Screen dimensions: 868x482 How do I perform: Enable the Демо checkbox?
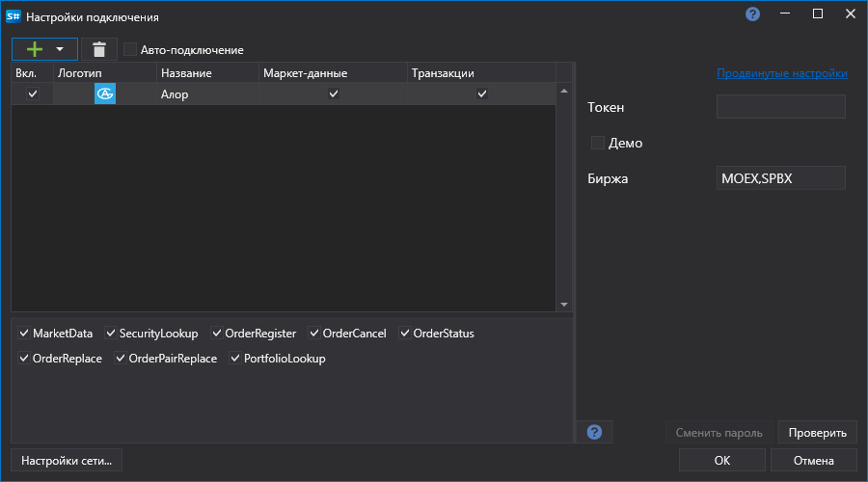tap(598, 143)
